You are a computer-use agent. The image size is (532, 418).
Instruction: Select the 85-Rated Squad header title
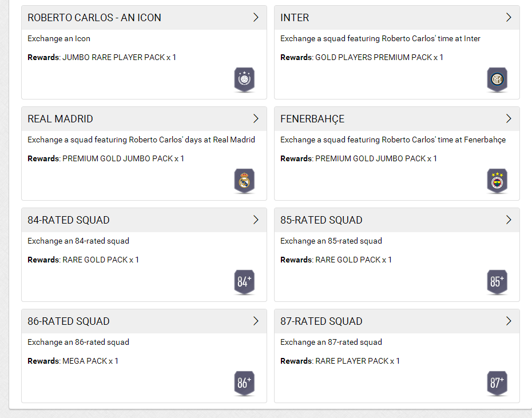[x=321, y=220]
